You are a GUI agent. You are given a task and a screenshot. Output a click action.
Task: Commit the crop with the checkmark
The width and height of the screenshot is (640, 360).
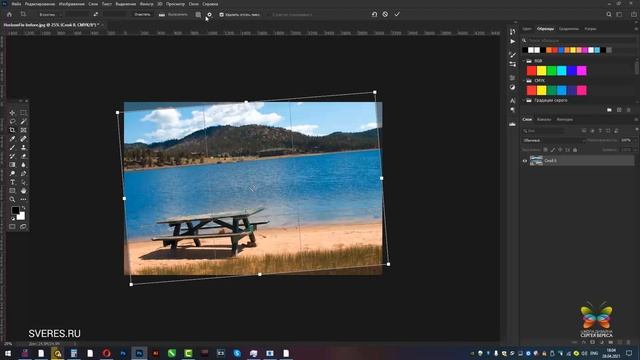coord(397,14)
